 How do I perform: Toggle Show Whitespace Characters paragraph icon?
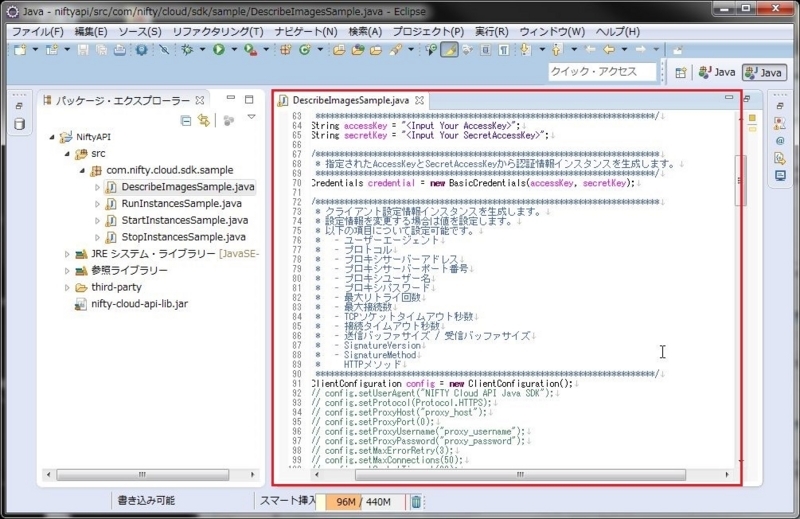click(x=504, y=50)
